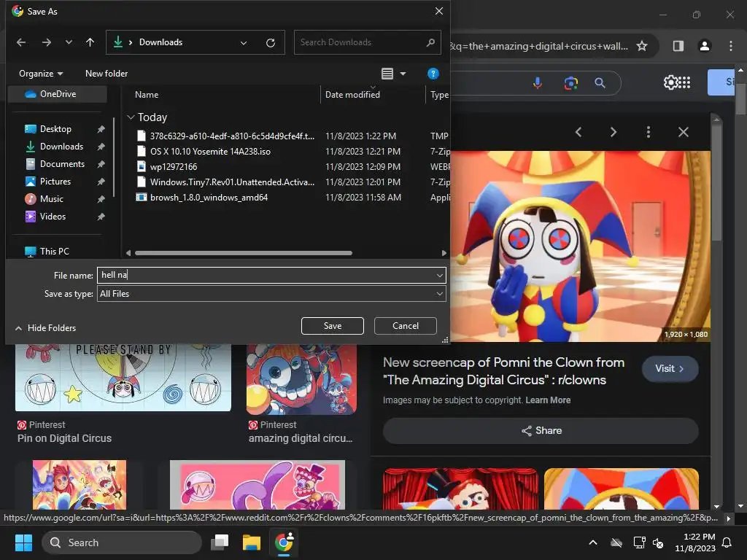
Task: Open Pictures in the navigation pane
Action: coord(55,182)
